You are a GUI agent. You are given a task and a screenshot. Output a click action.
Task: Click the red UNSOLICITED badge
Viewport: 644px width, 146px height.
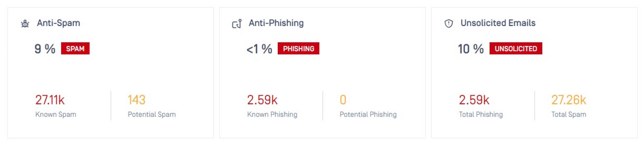point(516,49)
